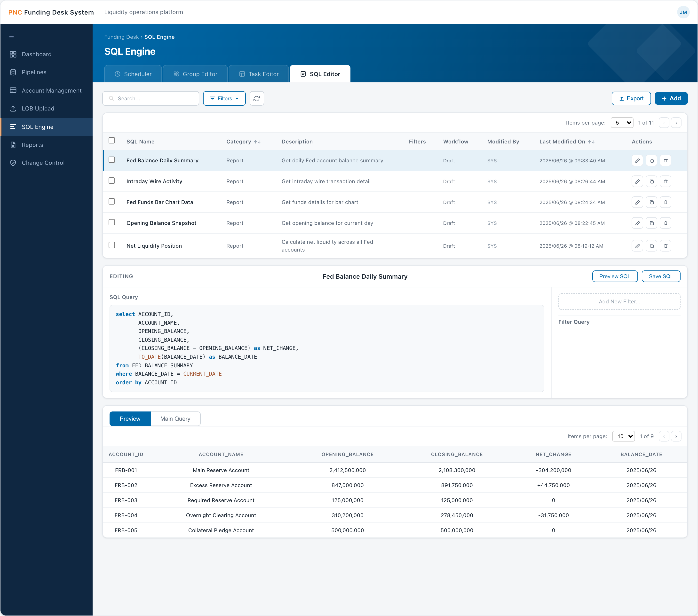The width and height of the screenshot is (698, 616).
Task: Toggle the select-all checkbox in table header
Action: coord(112,140)
